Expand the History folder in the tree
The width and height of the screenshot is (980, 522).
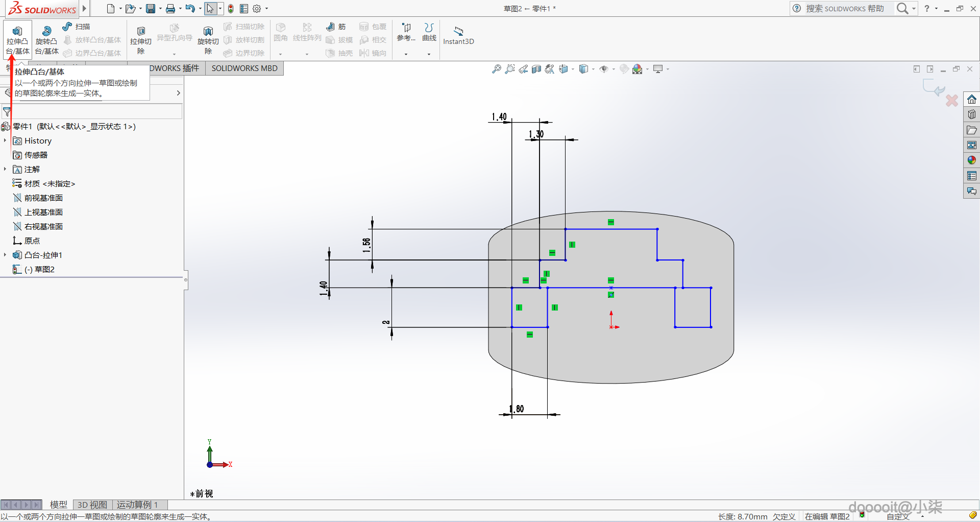click(x=5, y=140)
